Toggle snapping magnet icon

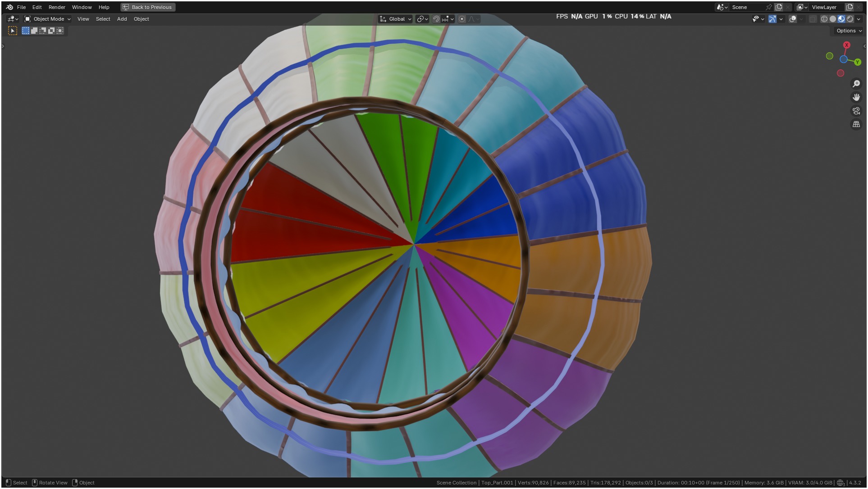436,19
